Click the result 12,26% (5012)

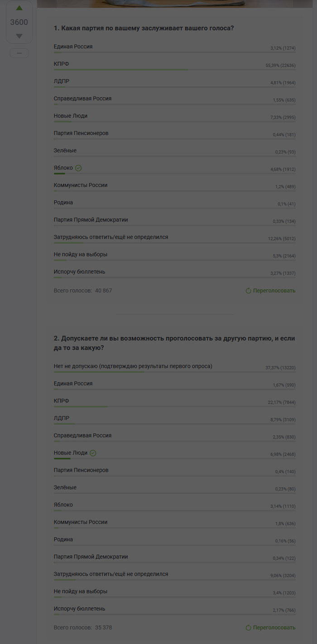click(x=282, y=239)
